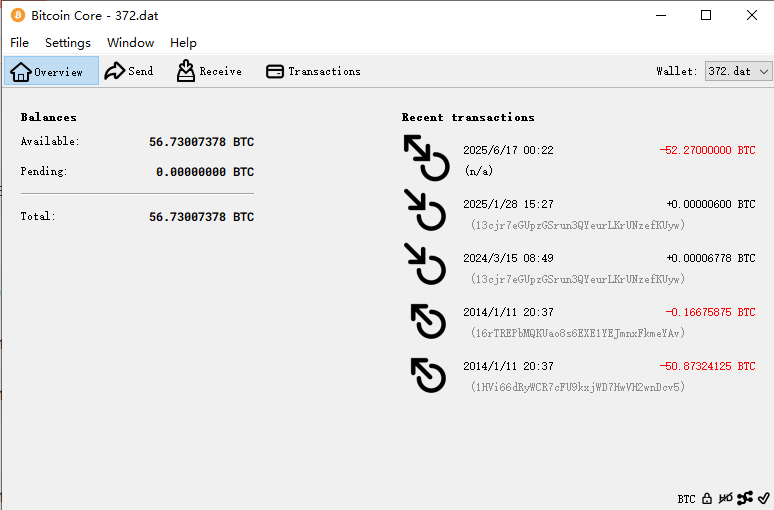
Task: Open the Receive tab
Action: [209, 71]
